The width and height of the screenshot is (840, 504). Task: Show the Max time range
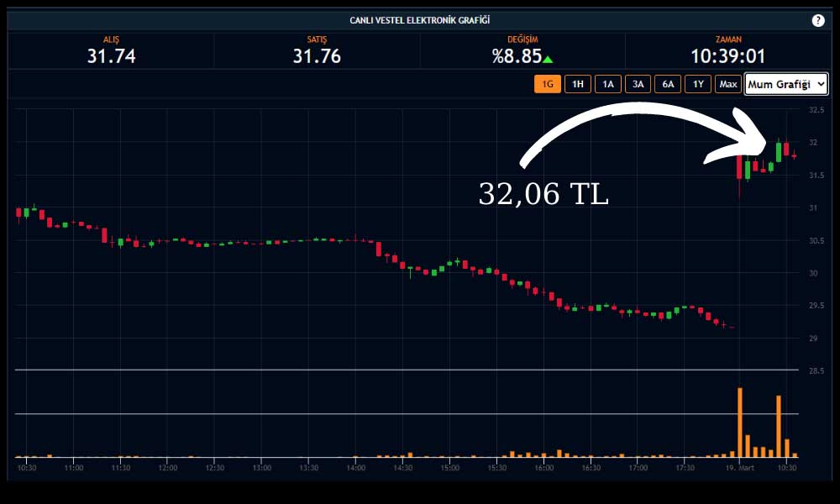pos(728,84)
